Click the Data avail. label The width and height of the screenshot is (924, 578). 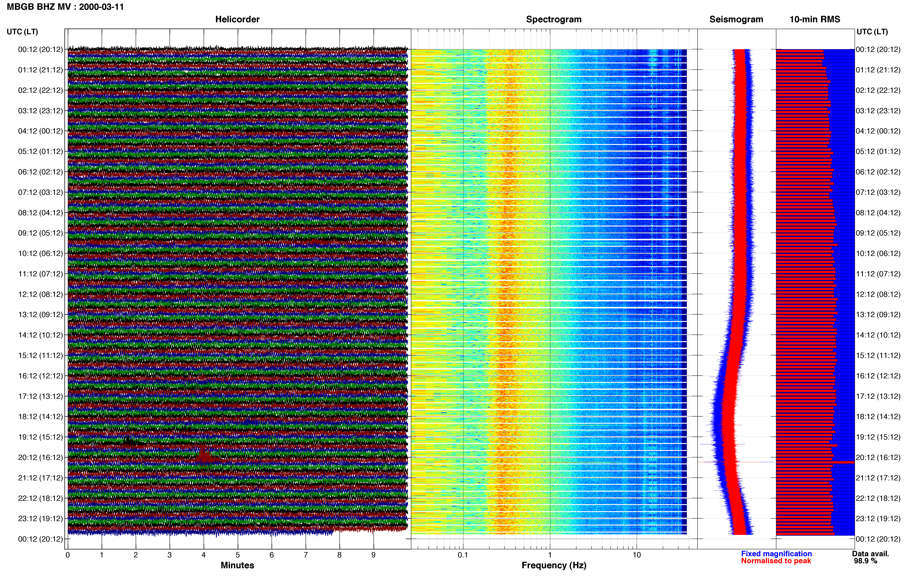[870, 554]
